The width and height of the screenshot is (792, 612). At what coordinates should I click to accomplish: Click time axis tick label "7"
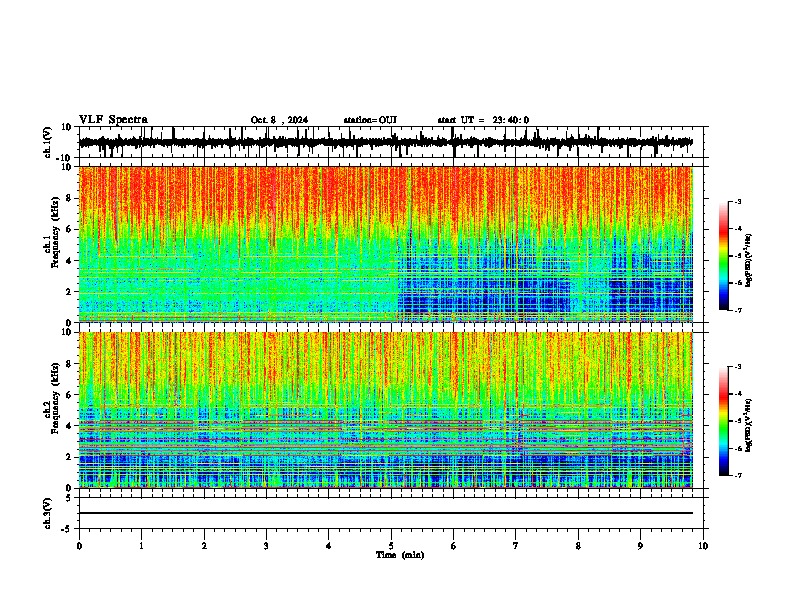516,546
